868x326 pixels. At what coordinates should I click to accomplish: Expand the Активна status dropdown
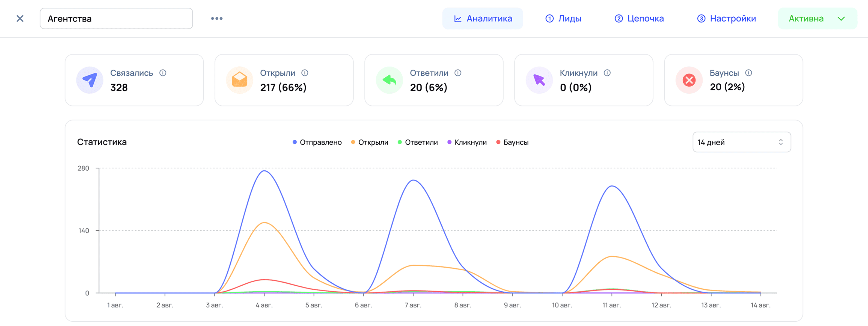(x=817, y=19)
